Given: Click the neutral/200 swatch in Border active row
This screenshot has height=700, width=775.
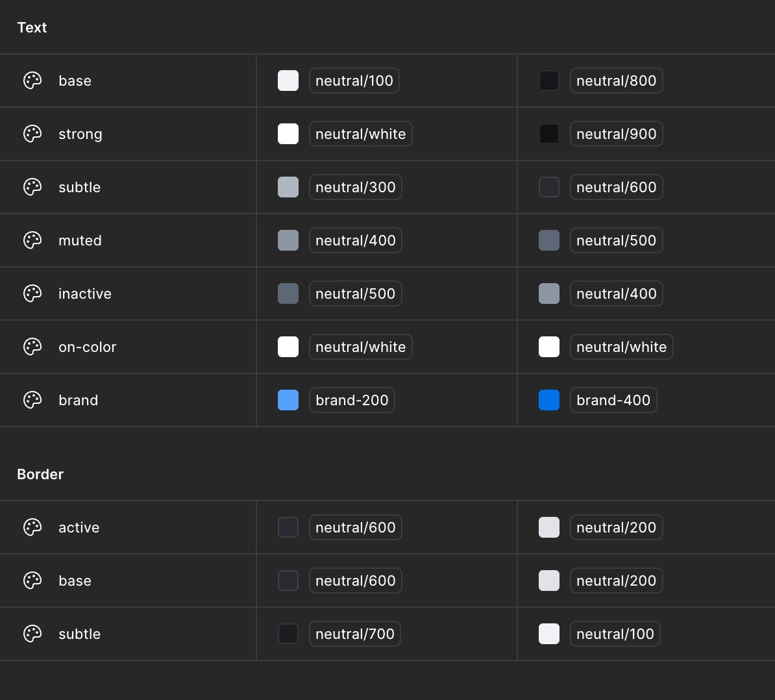Looking at the screenshot, I should pyautogui.click(x=549, y=527).
